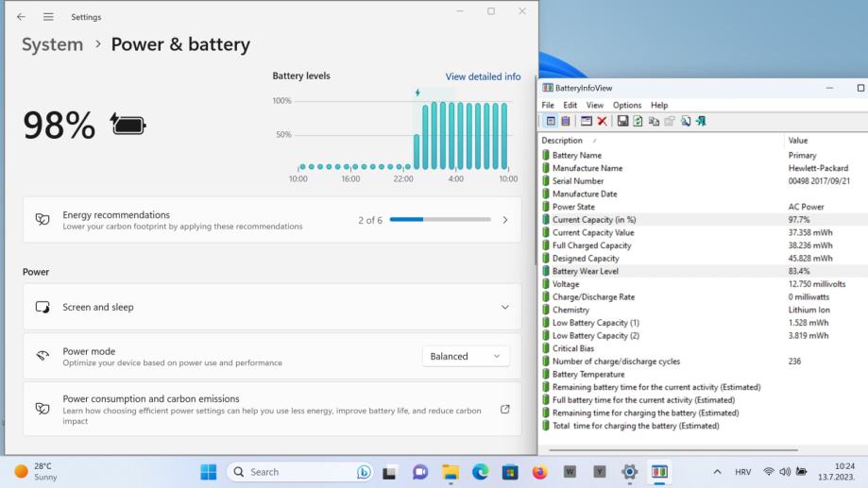Click the Save icon in BatteryInfoView toolbar
The width and height of the screenshot is (868, 488).
coord(622,121)
